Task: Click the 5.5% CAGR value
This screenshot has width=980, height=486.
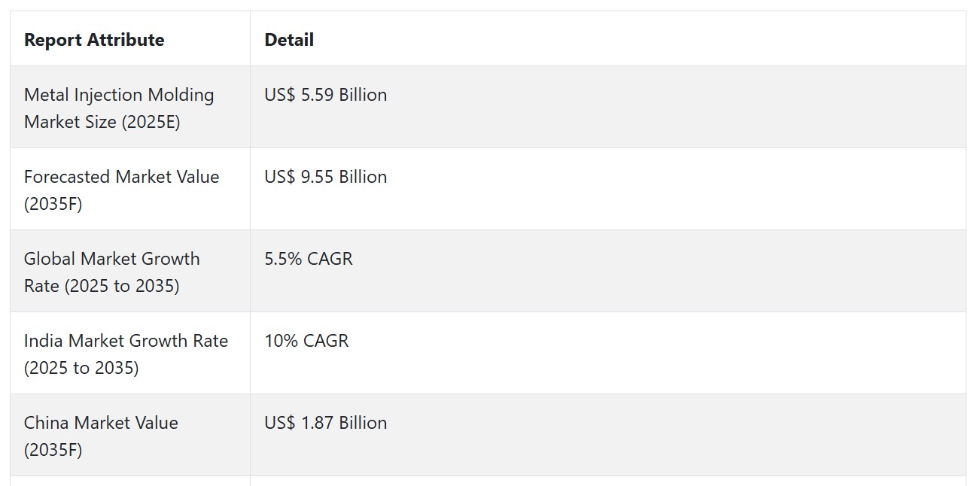Action: click(309, 259)
